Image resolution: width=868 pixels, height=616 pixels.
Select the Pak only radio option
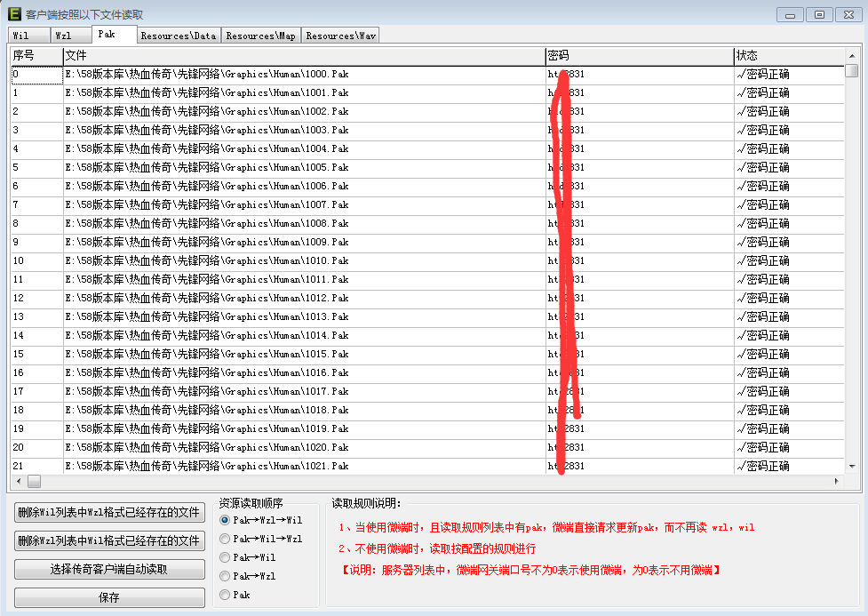(225, 595)
